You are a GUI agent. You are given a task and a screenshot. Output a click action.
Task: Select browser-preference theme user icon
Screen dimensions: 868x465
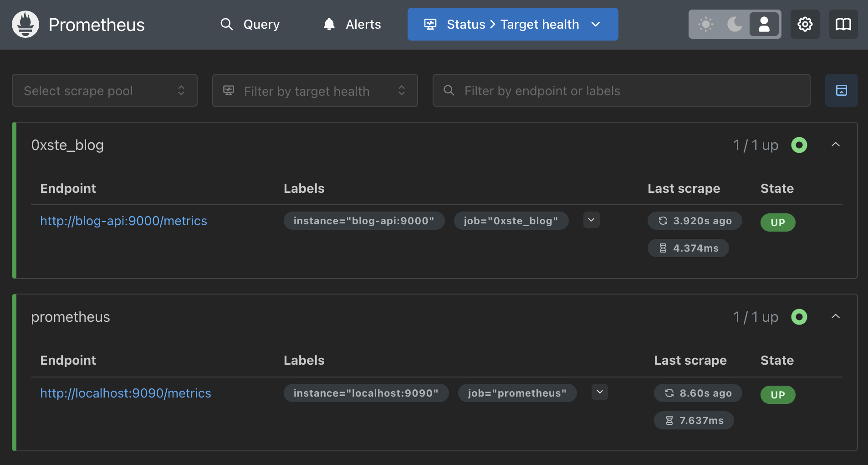point(764,24)
